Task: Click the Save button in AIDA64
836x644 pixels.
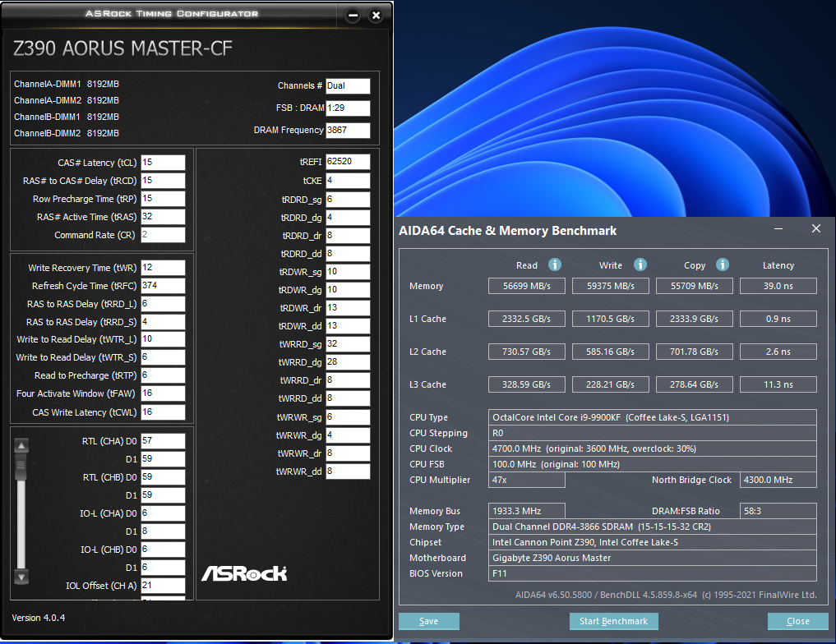Action: (428, 621)
